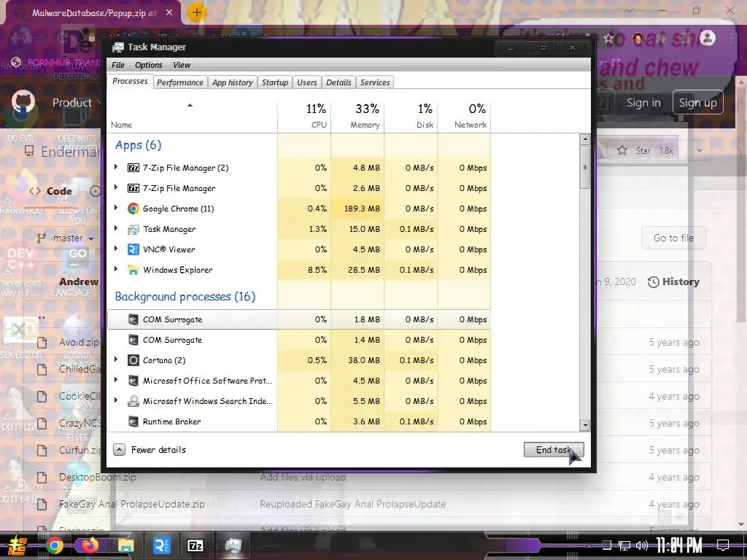Expand Microsoft Windows Search Indexer group
The image size is (747, 560).
[116, 400]
